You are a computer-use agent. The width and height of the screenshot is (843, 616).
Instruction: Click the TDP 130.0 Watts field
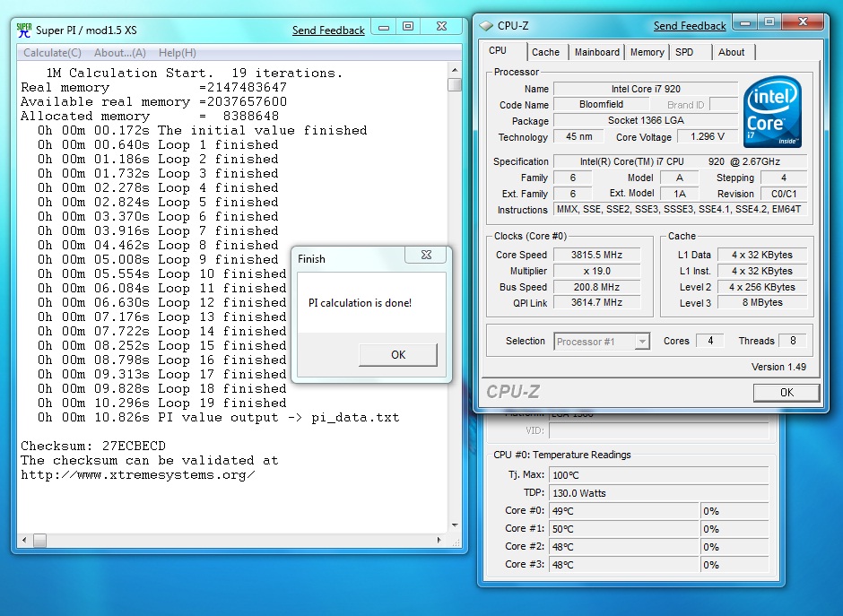(x=659, y=493)
